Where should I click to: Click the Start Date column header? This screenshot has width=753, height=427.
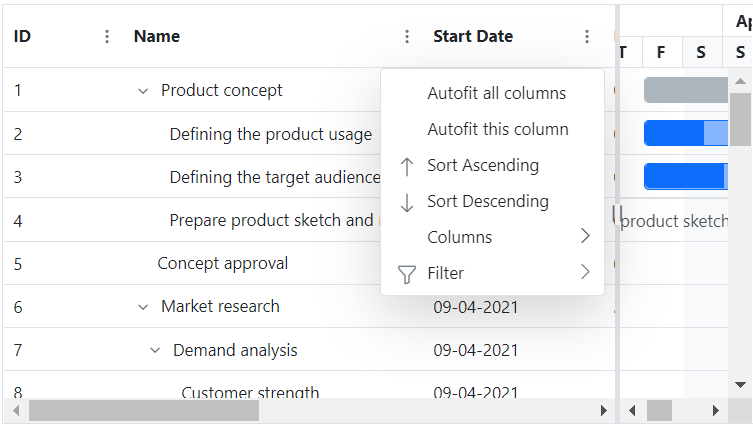point(472,37)
